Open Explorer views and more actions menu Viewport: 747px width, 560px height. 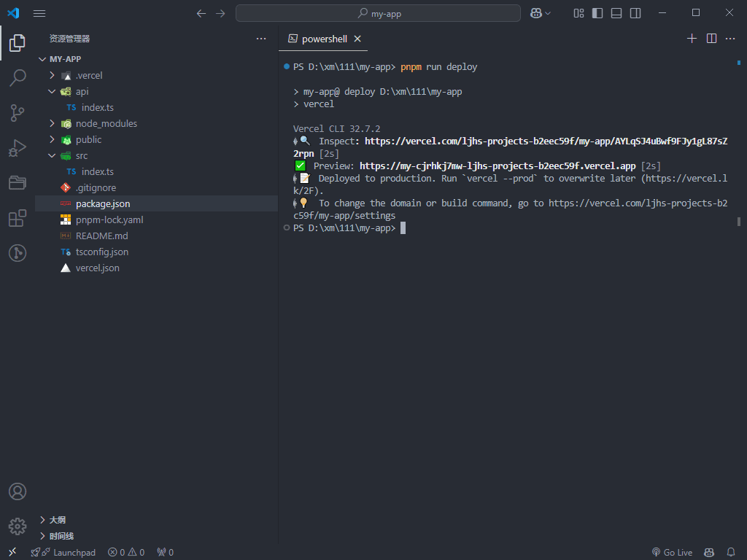261,39
